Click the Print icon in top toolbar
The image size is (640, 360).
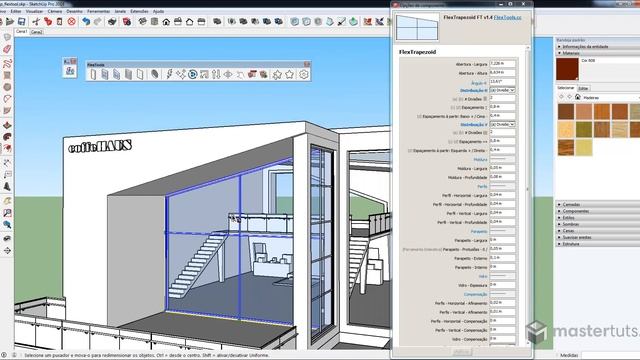pos(112,22)
